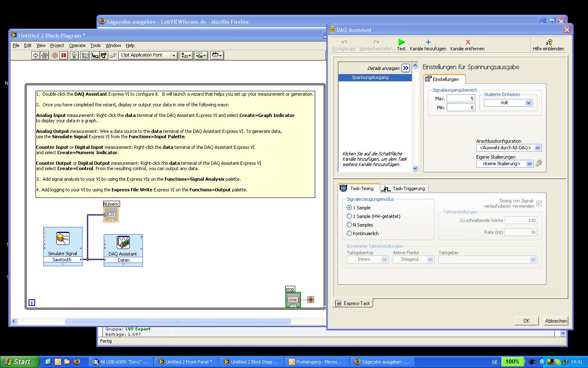
Task: Click the Step Over toolbar icon
Action: point(104,55)
